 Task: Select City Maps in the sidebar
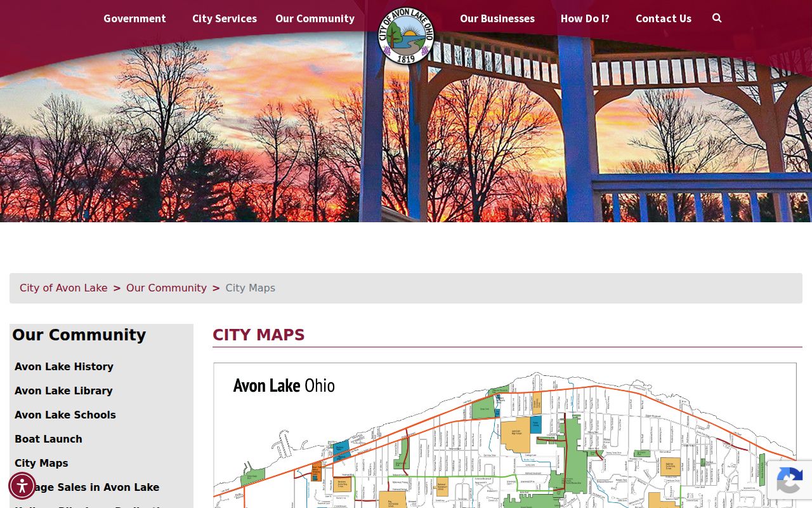point(41,463)
